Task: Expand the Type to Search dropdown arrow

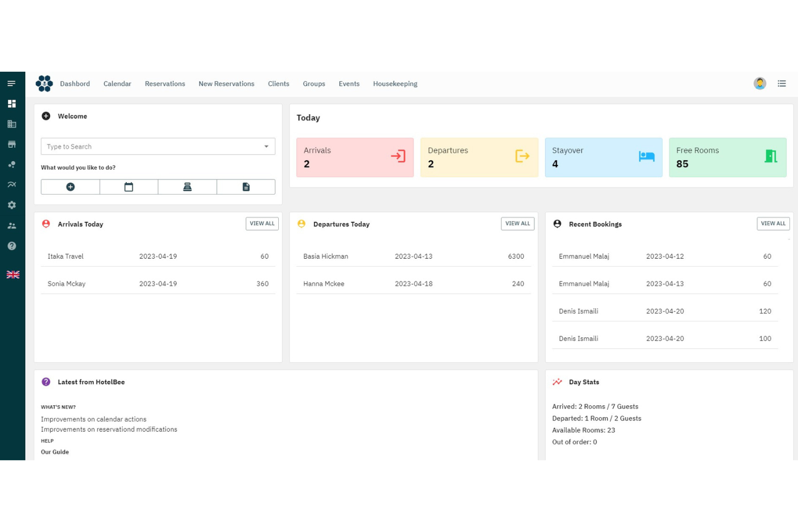Action: 266,147
